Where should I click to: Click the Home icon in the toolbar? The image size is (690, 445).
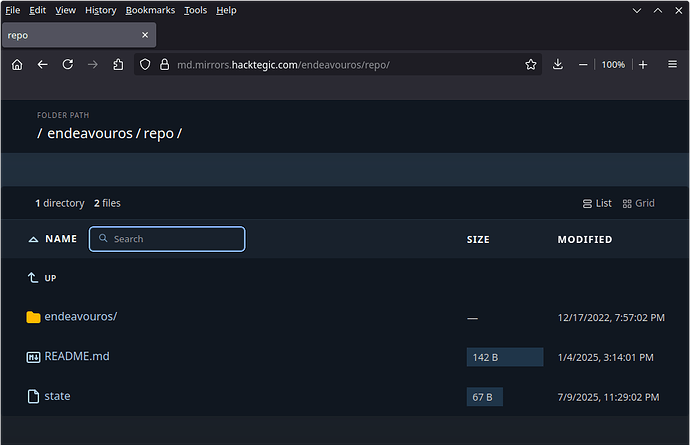[17, 65]
